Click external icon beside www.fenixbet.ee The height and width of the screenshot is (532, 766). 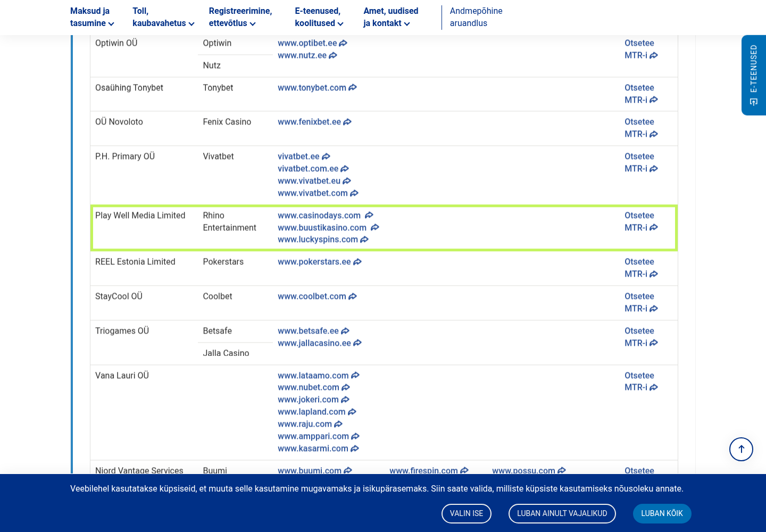coord(347,122)
